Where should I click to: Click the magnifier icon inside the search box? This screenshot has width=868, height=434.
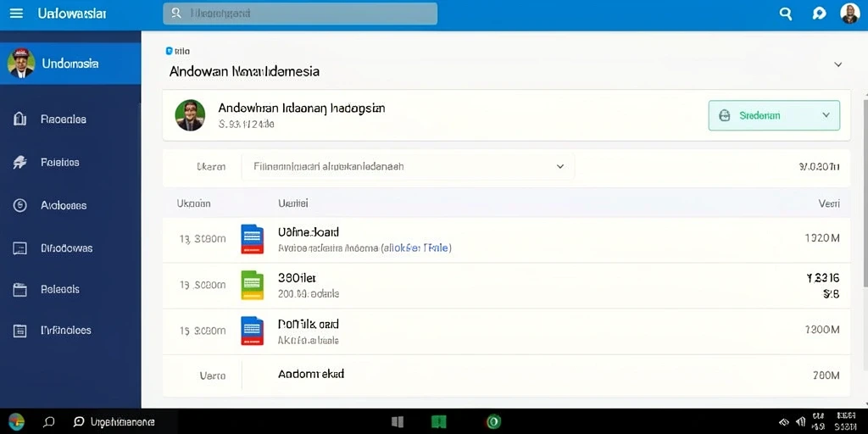(176, 14)
